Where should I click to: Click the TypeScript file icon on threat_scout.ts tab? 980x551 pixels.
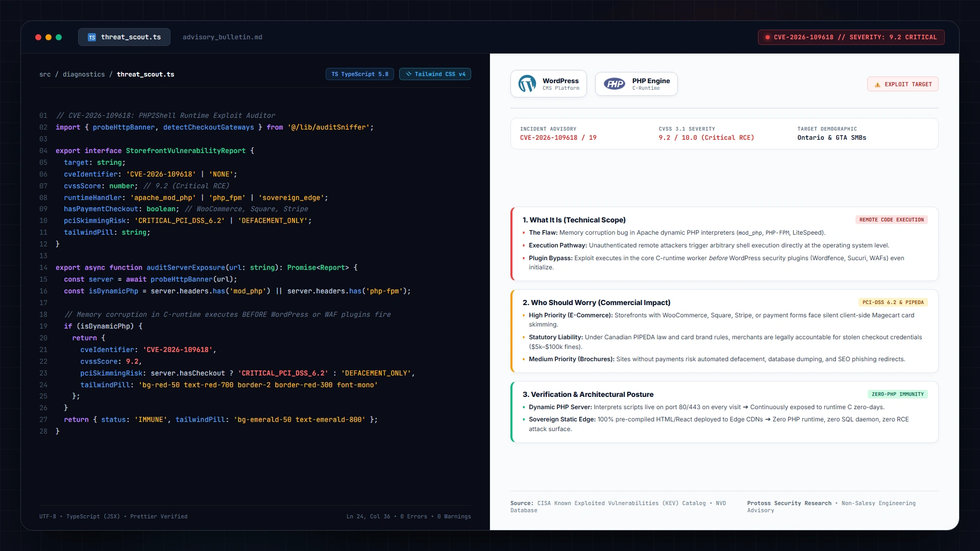tap(92, 37)
